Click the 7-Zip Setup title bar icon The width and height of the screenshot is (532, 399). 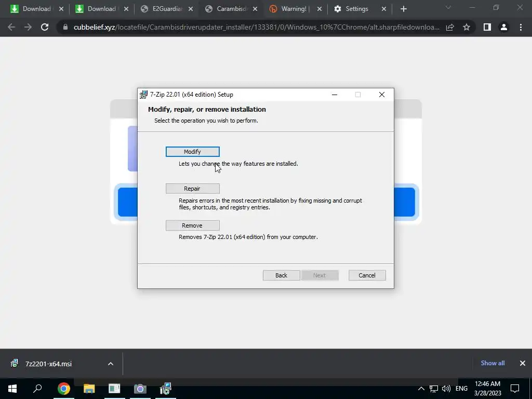(x=143, y=95)
